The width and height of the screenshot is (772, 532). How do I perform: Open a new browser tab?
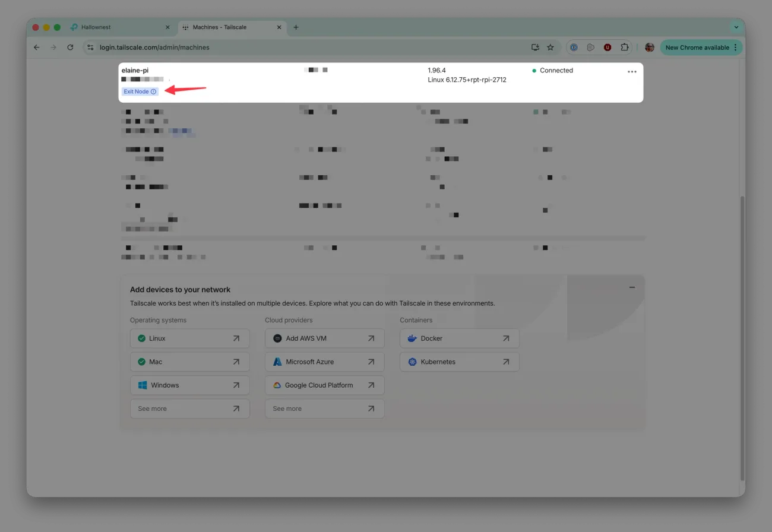click(296, 27)
